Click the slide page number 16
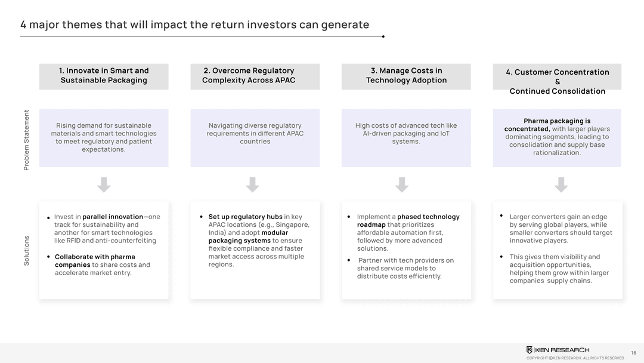Screen dimensions: 644x363 click(633, 353)
